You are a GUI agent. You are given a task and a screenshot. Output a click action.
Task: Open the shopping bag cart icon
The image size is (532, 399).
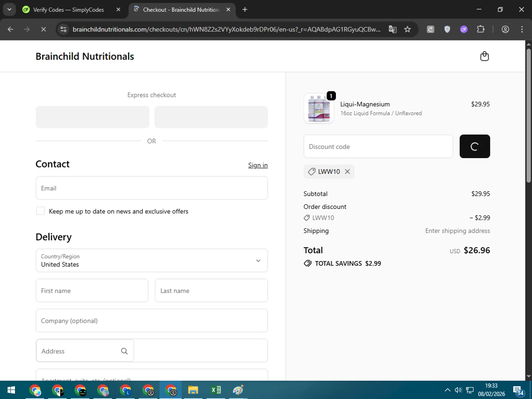(484, 56)
